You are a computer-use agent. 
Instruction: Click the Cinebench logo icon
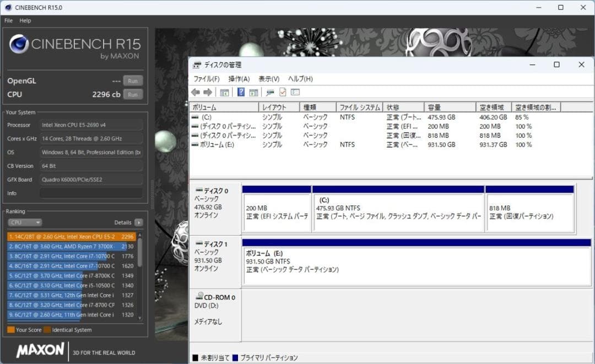19,44
